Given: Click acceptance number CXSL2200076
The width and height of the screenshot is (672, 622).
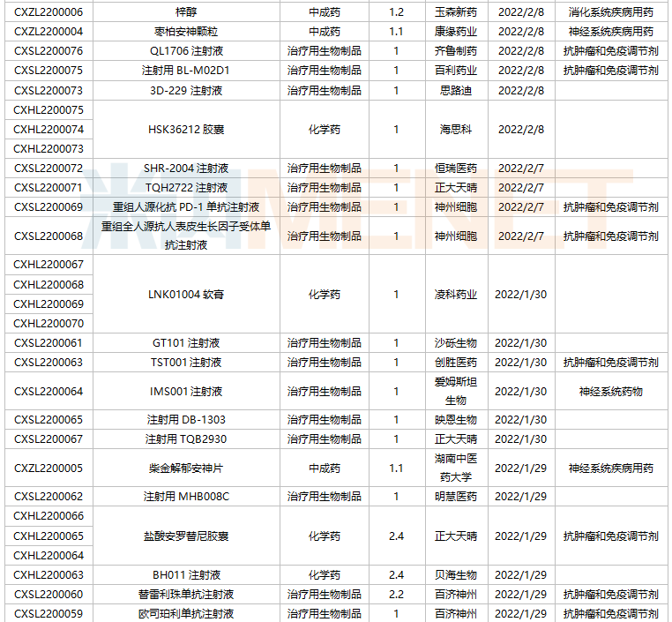Looking at the screenshot, I should tap(49, 51).
